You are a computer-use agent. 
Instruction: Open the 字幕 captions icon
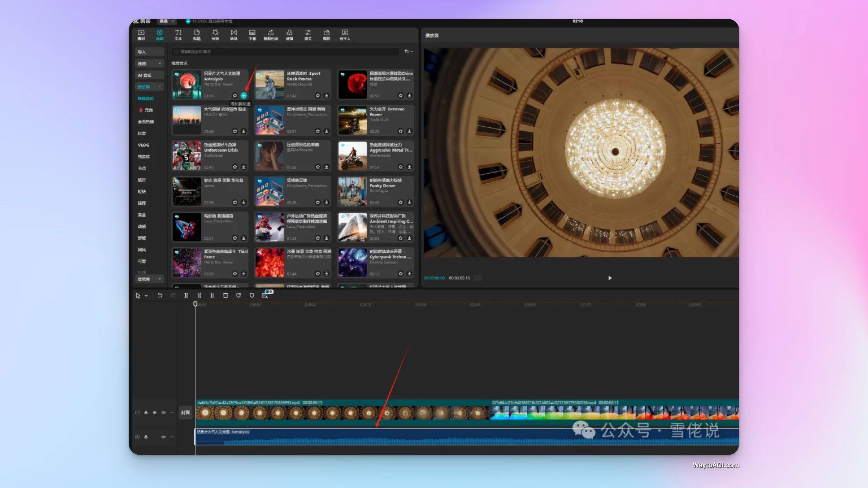(x=252, y=35)
